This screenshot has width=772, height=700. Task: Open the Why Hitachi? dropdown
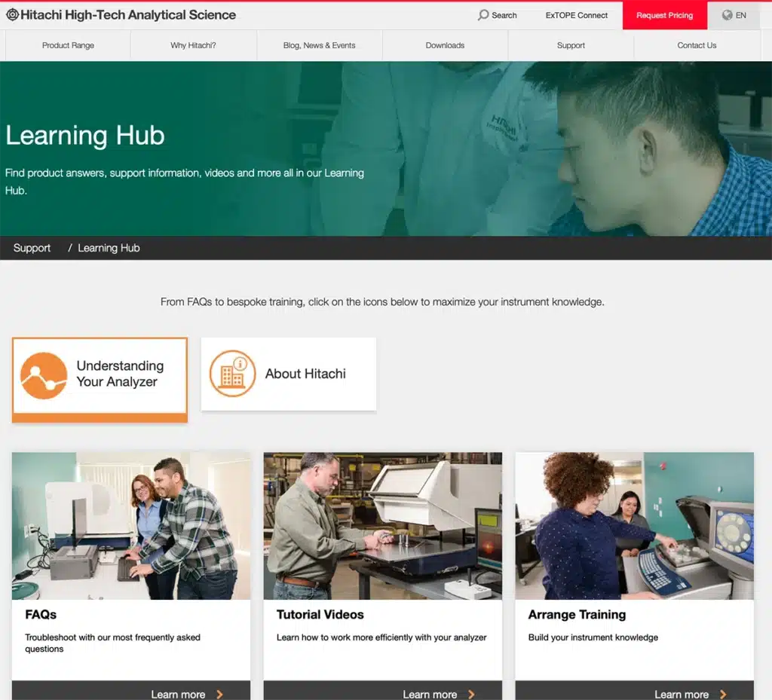(x=194, y=45)
